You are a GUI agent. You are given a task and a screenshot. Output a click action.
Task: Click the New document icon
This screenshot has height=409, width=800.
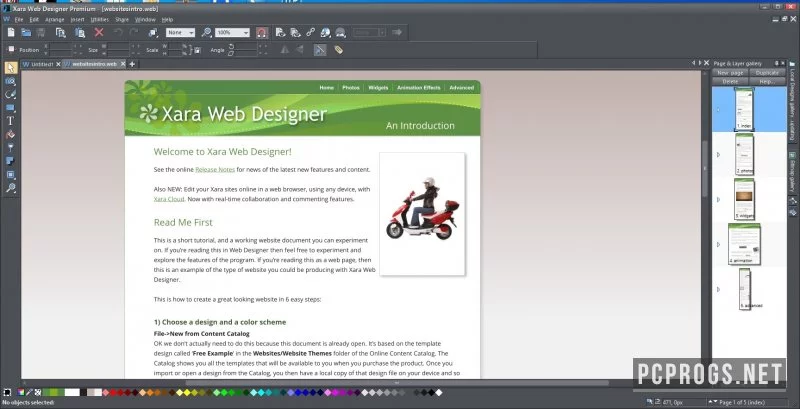point(11,33)
